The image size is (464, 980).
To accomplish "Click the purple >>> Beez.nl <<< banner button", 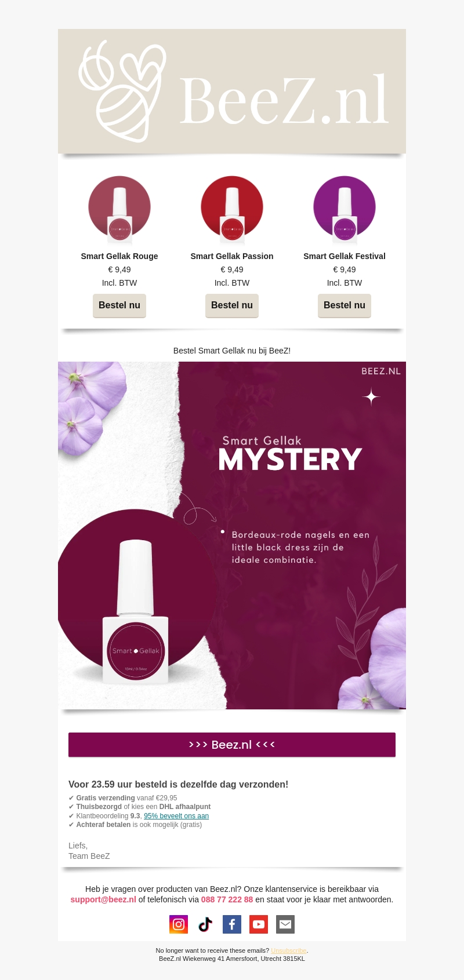I will 232,745.
